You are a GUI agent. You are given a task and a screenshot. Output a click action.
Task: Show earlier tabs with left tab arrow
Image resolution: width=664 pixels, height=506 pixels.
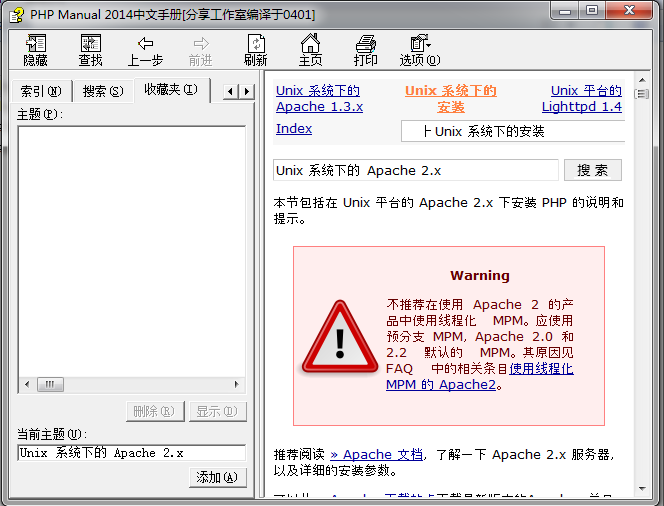click(x=230, y=91)
